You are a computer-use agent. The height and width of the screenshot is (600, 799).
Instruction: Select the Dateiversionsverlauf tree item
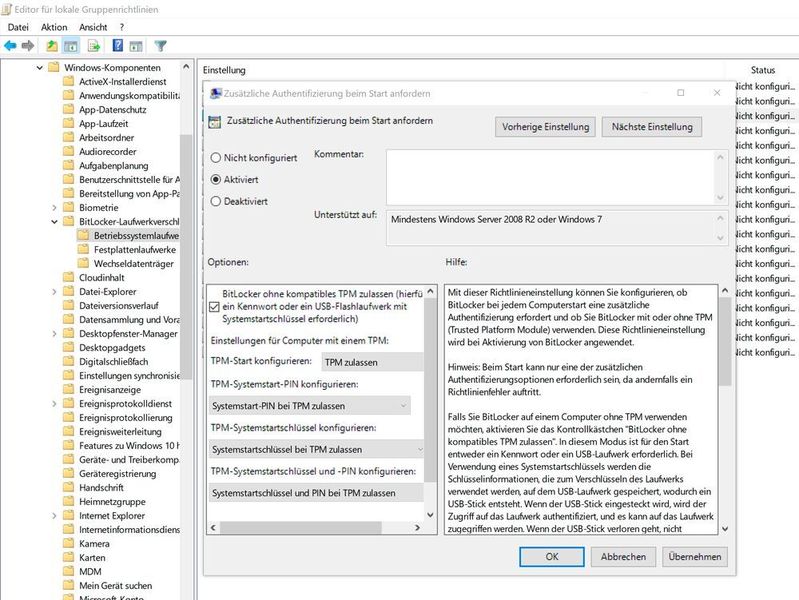point(118,305)
